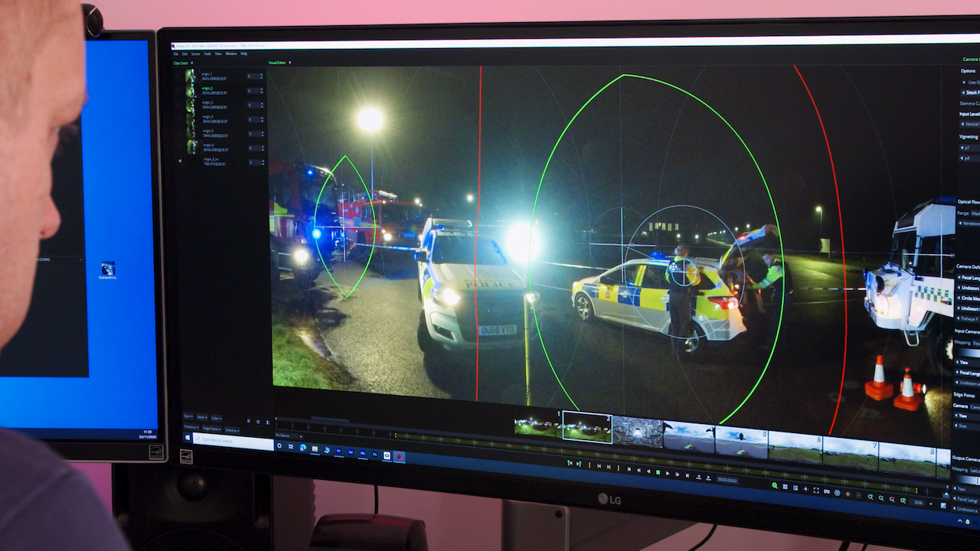The height and width of the screenshot is (551, 980).
Task: Open Task View from the taskbar
Action: pos(291,447)
